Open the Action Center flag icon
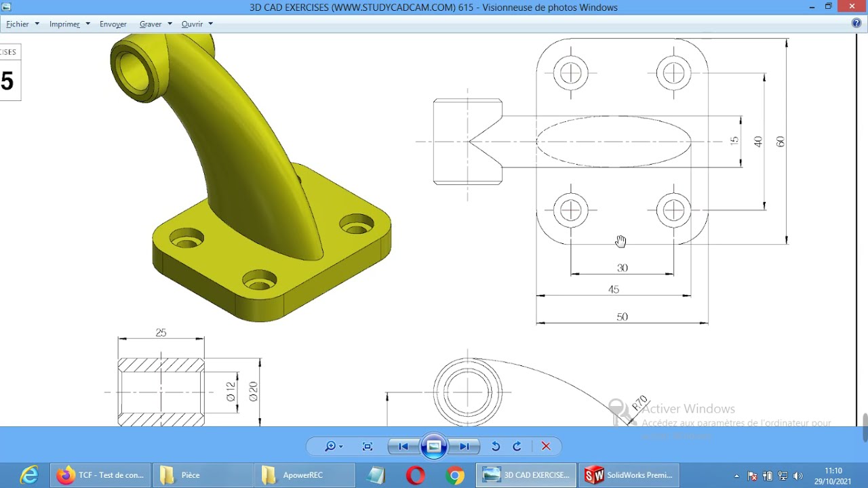This screenshot has height=488, width=868. pyautogui.click(x=752, y=476)
